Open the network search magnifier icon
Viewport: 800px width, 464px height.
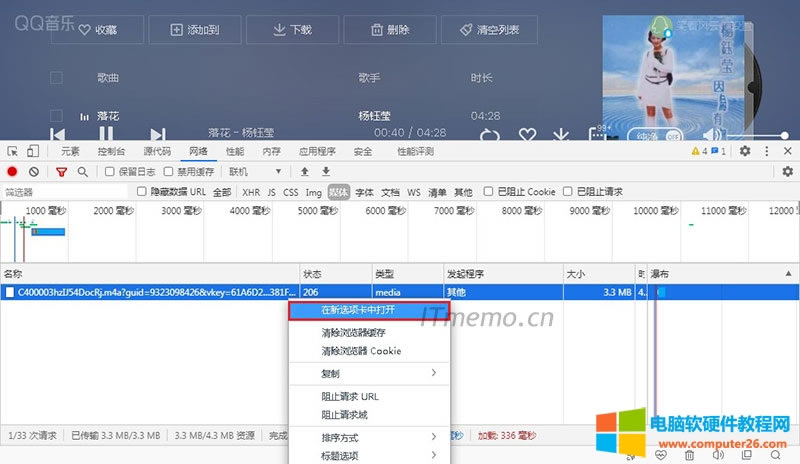tap(83, 172)
